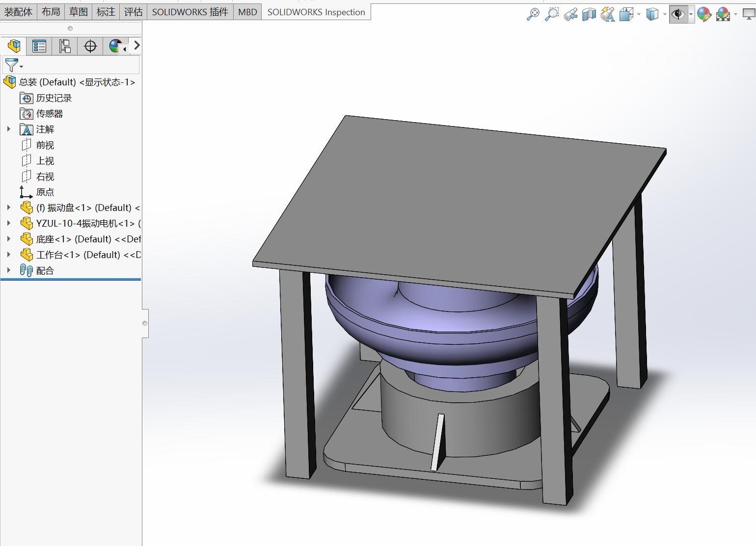Image resolution: width=756 pixels, height=546 pixels.
Task: Click the feature tree filter funnel
Action: tap(12, 65)
